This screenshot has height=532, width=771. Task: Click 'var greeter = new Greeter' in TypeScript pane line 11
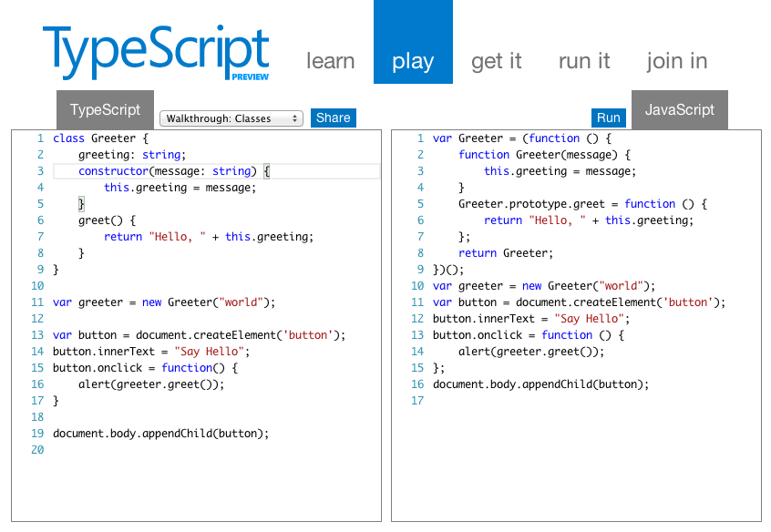click(x=164, y=302)
